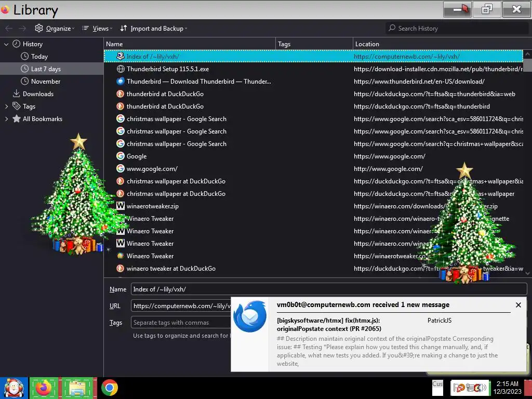
Task: Click the globe icon beside Thunderbird Setup
Action: (120, 69)
